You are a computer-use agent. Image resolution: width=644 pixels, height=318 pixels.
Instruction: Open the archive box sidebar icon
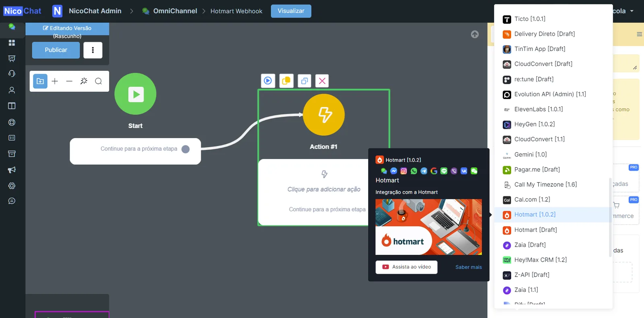[12, 154]
